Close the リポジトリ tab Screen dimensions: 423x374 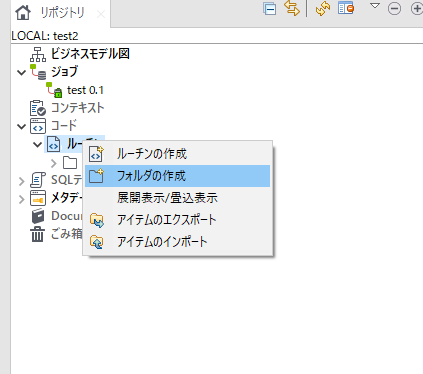101,14
